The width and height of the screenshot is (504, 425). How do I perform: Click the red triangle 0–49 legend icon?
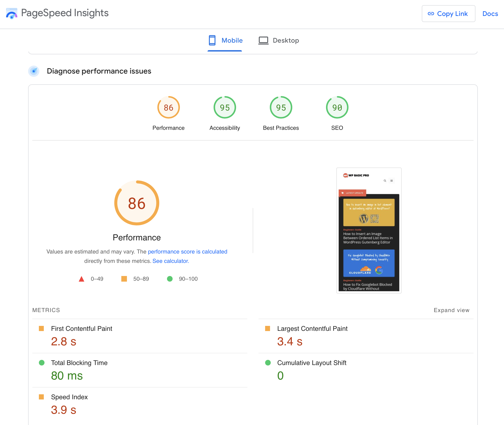coord(82,279)
